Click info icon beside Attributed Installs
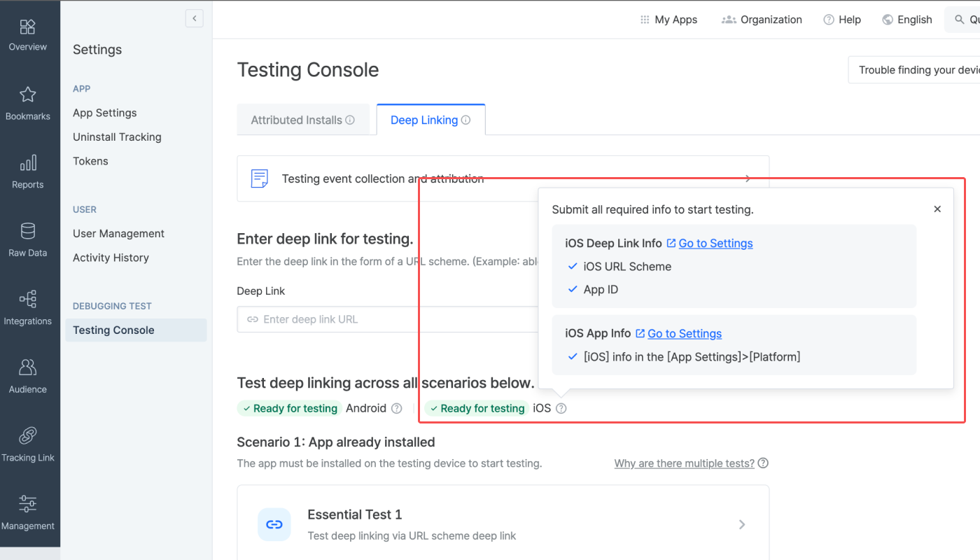The height and width of the screenshot is (560, 980). [350, 120]
